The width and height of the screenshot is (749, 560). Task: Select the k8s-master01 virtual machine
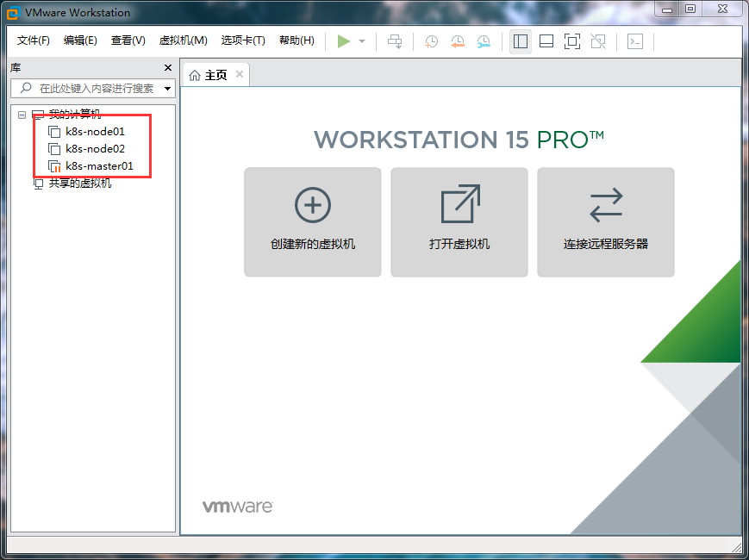[99, 165]
